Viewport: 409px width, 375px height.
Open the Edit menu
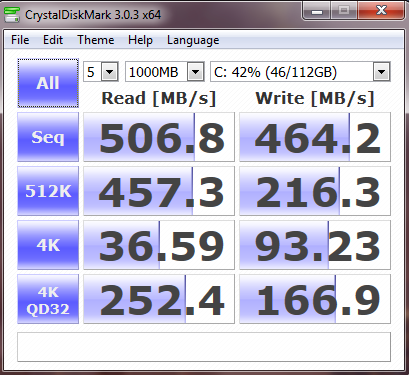point(53,40)
